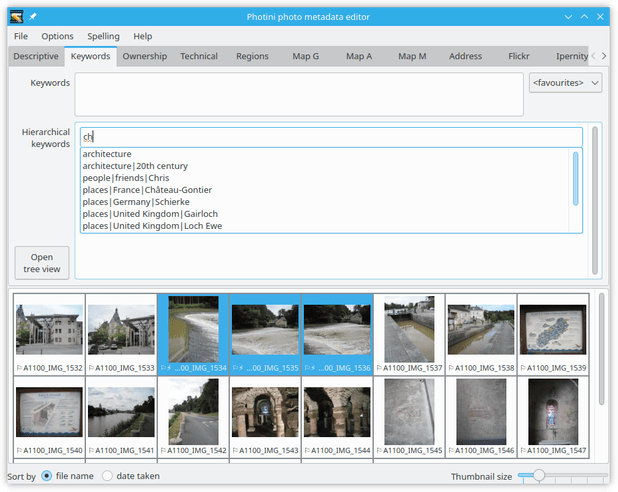
Task: Open the Options menu
Action: (x=58, y=36)
